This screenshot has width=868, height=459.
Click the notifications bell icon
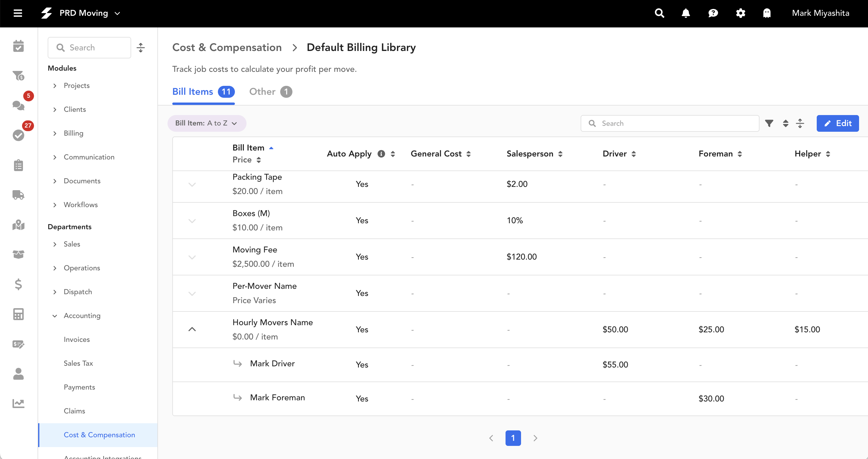[x=685, y=13]
